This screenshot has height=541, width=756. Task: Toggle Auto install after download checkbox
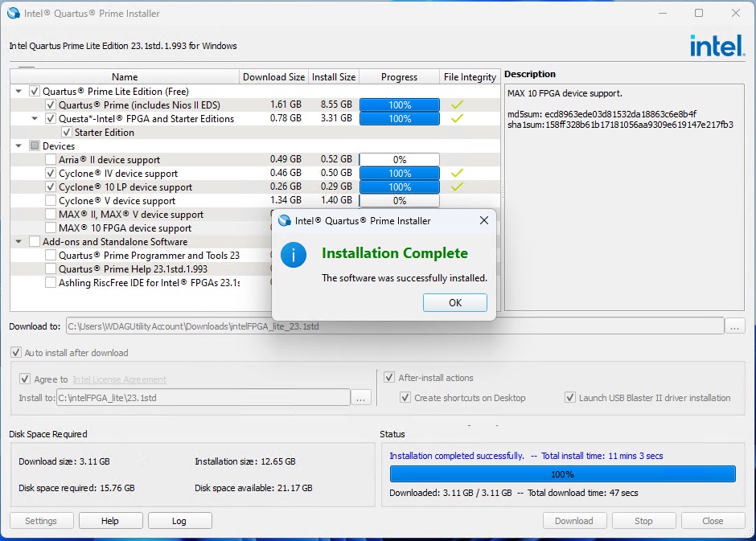tap(16, 353)
